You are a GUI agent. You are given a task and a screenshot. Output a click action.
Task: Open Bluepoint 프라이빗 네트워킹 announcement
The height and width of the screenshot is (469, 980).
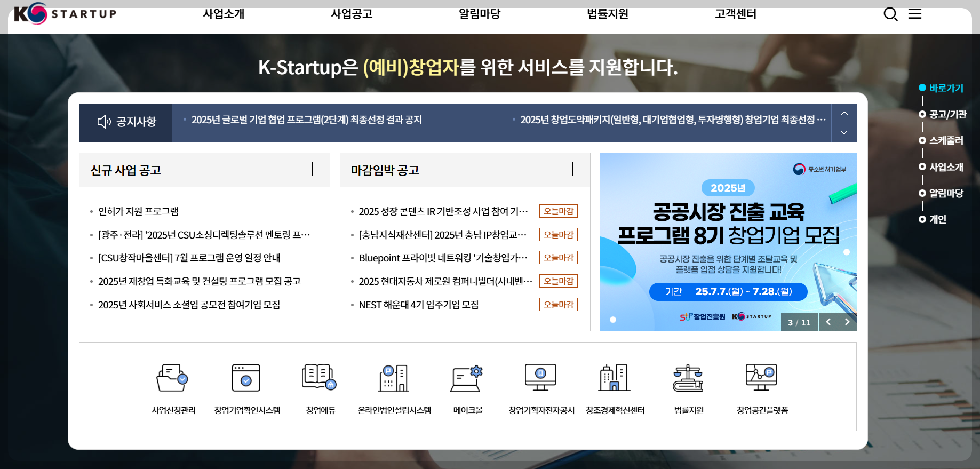click(x=443, y=258)
